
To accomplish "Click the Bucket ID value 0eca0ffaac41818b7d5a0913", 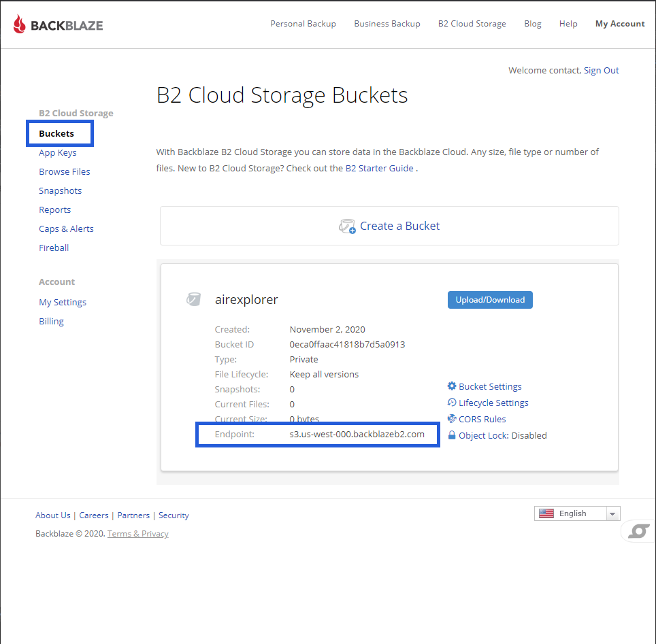I will click(347, 344).
